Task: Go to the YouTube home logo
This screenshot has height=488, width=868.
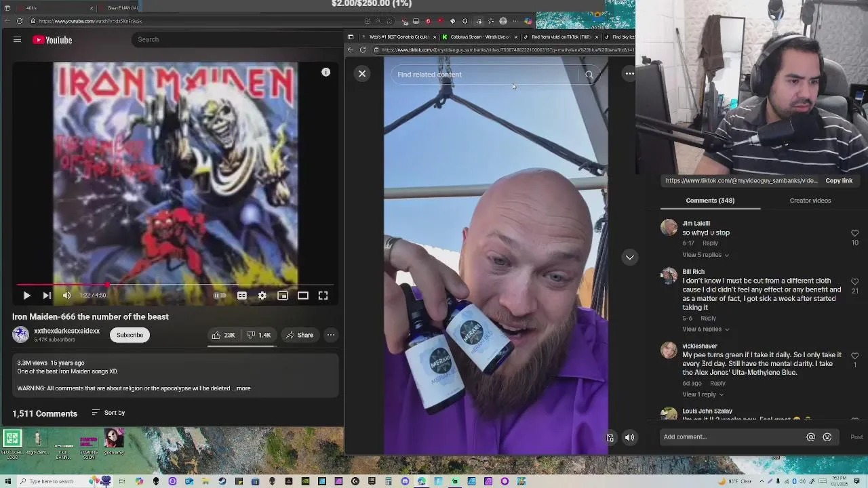Action: pyautogui.click(x=52, y=40)
